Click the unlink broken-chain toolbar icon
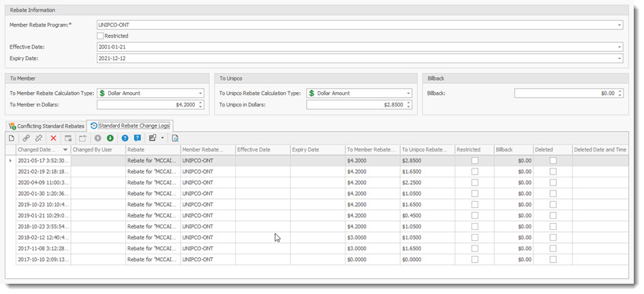The height and width of the screenshot is (294, 644). coord(39,138)
